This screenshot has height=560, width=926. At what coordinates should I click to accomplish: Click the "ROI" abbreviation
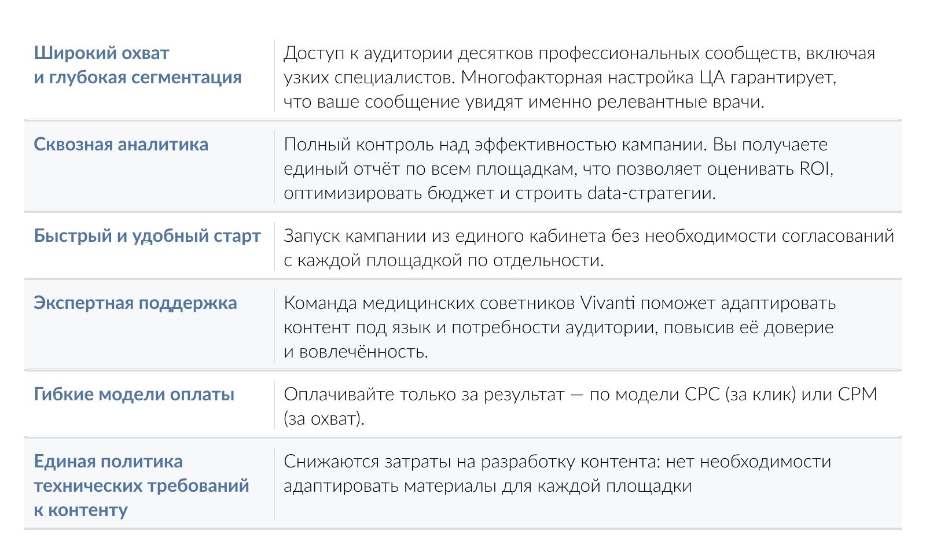click(x=814, y=168)
